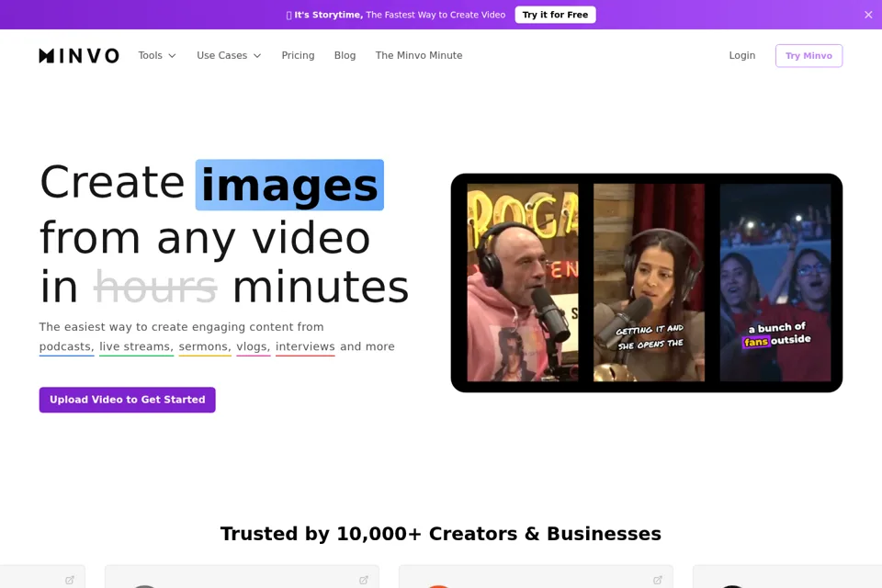Click the underlined podcasts link
This screenshot has height=588, width=882.
[66, 346]
